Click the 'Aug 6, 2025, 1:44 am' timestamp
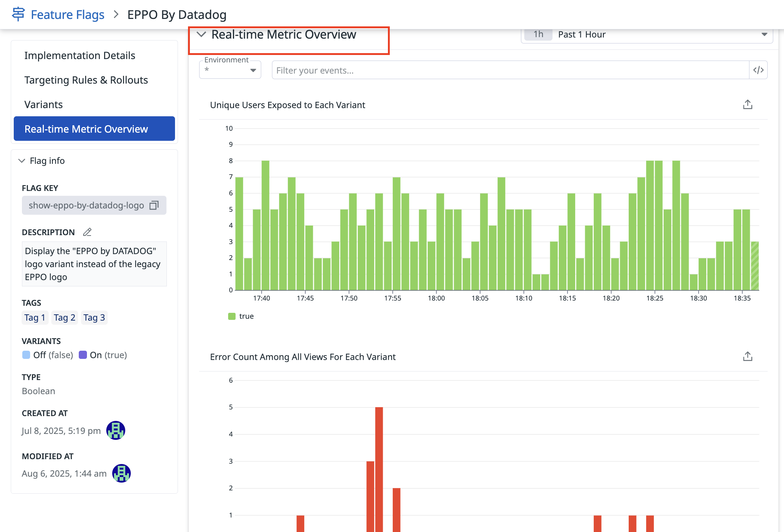This screenshot has height=532, width=784. (x=64, y=474)
